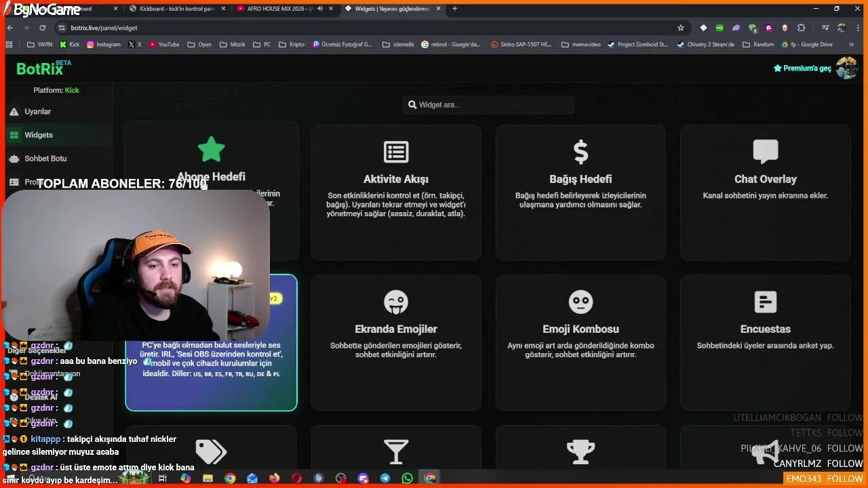Open Sohbet Botu in the sidebar
The height and width of the screenshot is (488, 868).
(57, 159)
